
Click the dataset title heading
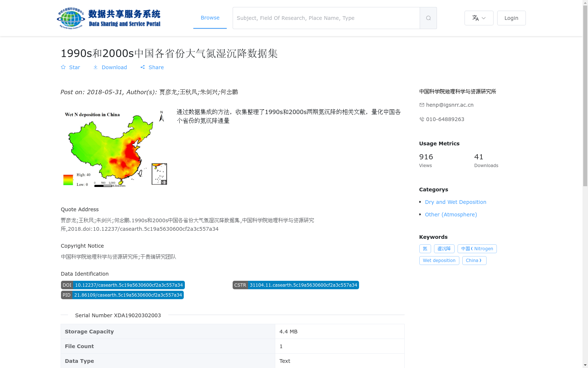tap(169, 53)
